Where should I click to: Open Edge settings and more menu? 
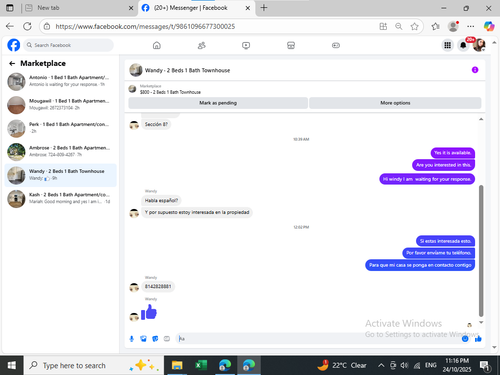coord(470,26)
